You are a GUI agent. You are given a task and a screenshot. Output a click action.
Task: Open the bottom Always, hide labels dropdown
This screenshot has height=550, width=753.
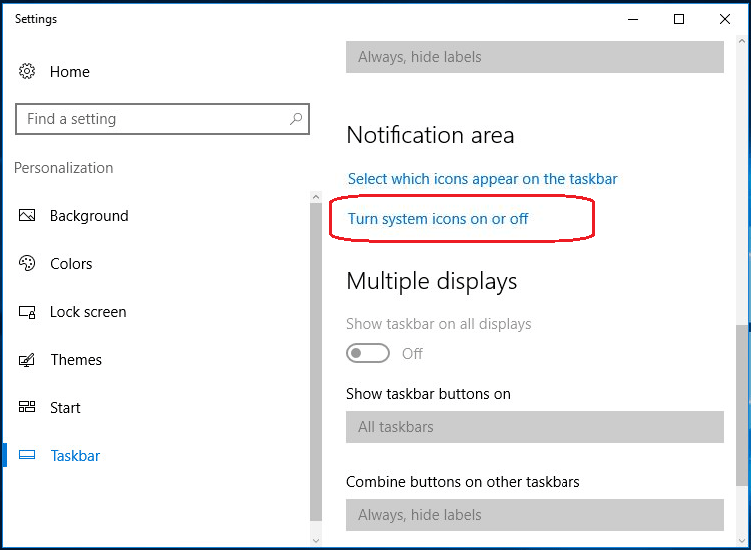point(534,515)
